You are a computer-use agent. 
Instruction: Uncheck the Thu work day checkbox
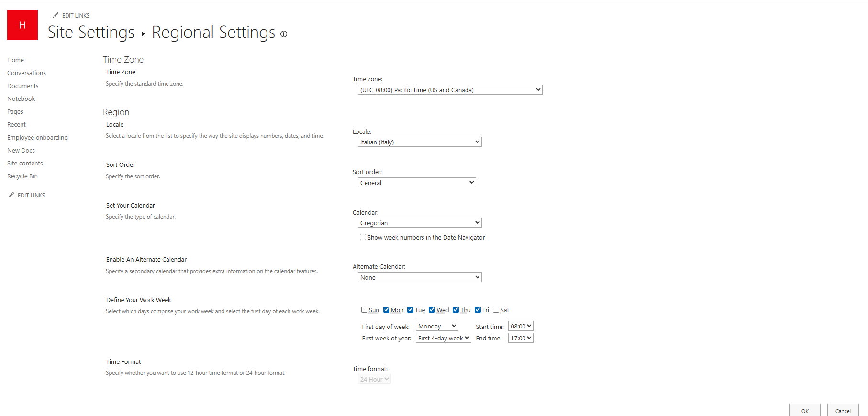tap(456, 310)
